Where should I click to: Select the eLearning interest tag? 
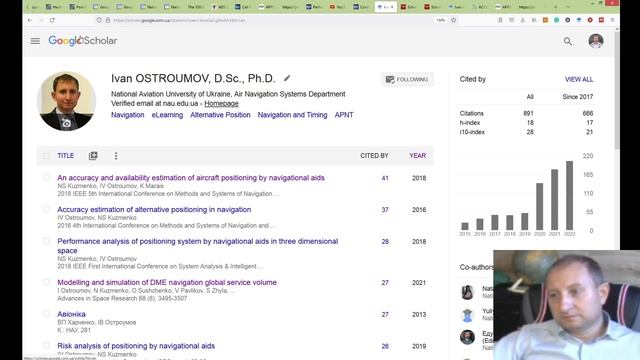pyautogui.click(x=167, y=115)
